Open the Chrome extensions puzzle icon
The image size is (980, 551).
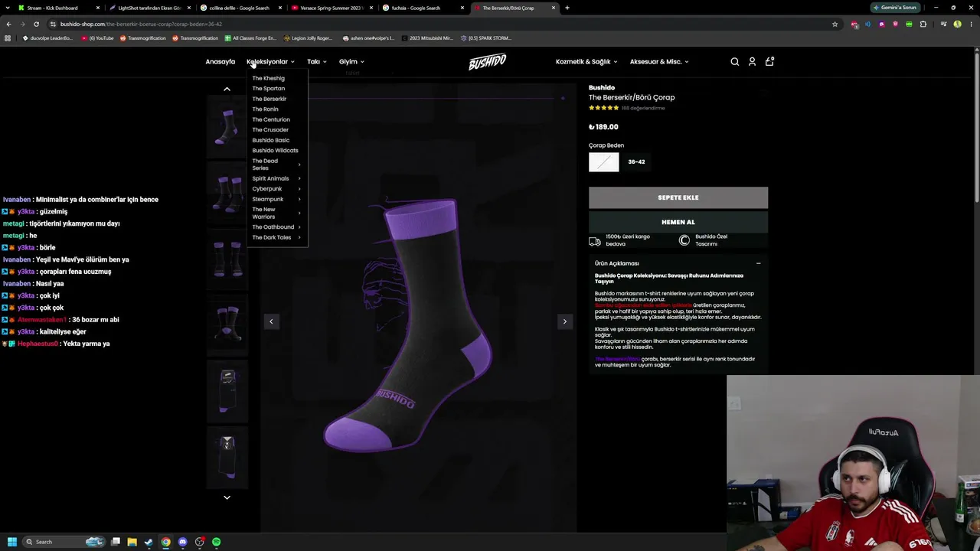tap(923, 24)
